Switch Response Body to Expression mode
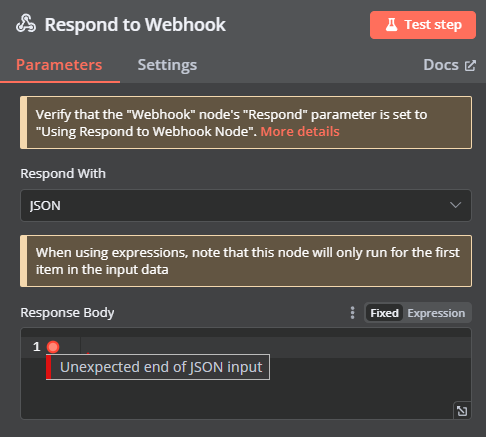 click(436, 313)
